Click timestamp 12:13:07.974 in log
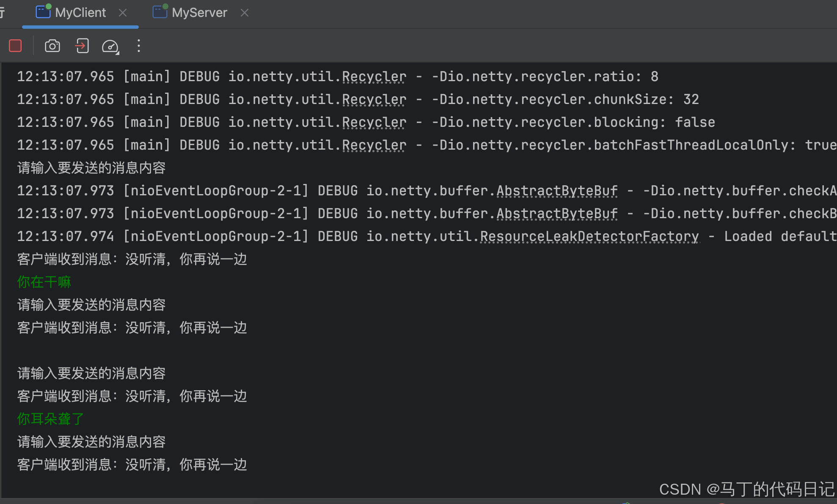This screenshot has width=837, height=504. [x=66, y=236]
